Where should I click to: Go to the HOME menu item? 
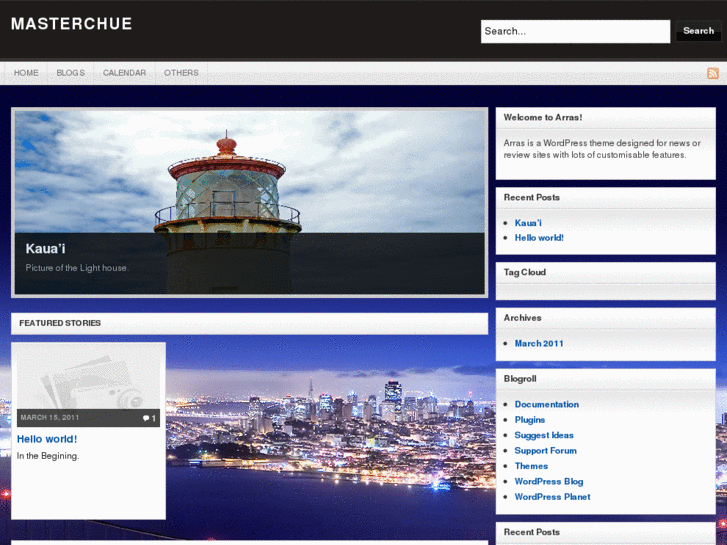tap(26, 73)
